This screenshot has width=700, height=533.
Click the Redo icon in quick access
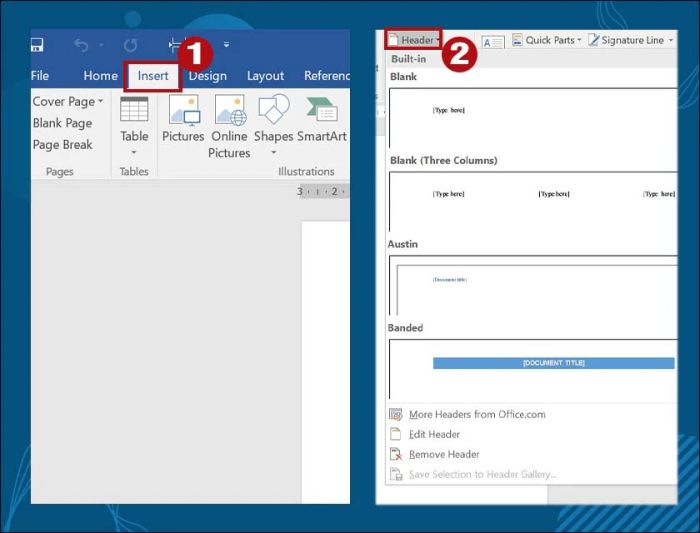(130, 45)
